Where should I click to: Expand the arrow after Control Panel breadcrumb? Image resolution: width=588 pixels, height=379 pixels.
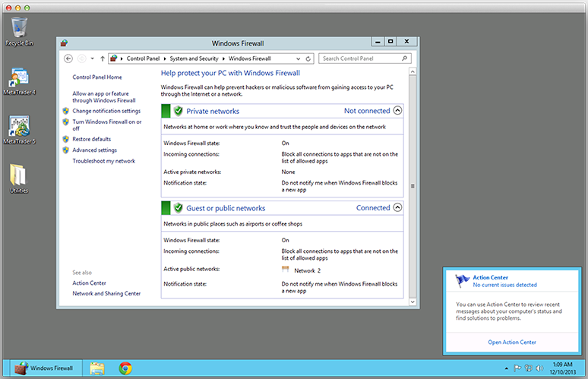165,58
